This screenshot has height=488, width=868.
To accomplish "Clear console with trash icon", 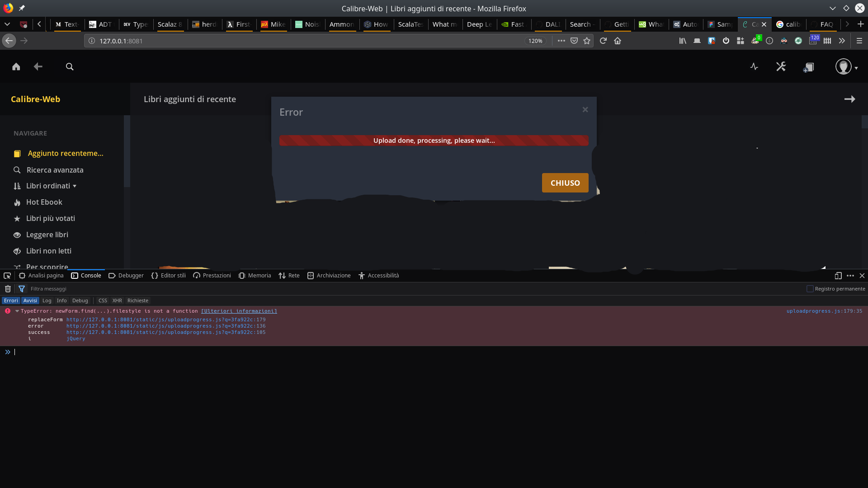I will coord(8,289).
